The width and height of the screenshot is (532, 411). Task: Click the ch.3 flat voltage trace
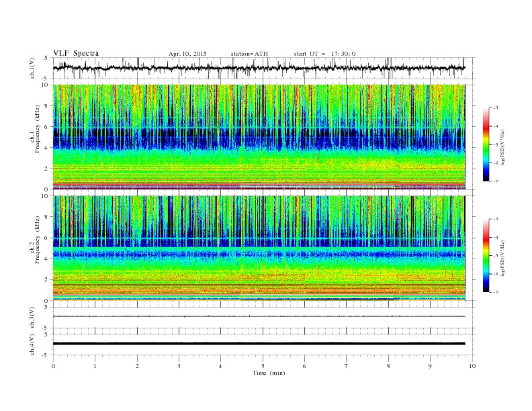[x=259, y=316]
